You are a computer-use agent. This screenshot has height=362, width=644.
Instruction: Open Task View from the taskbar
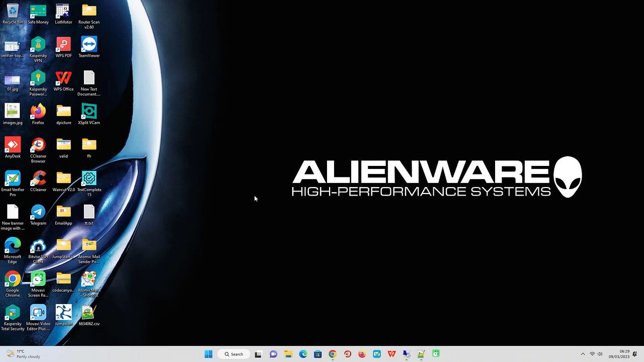(x=258, y=354)
